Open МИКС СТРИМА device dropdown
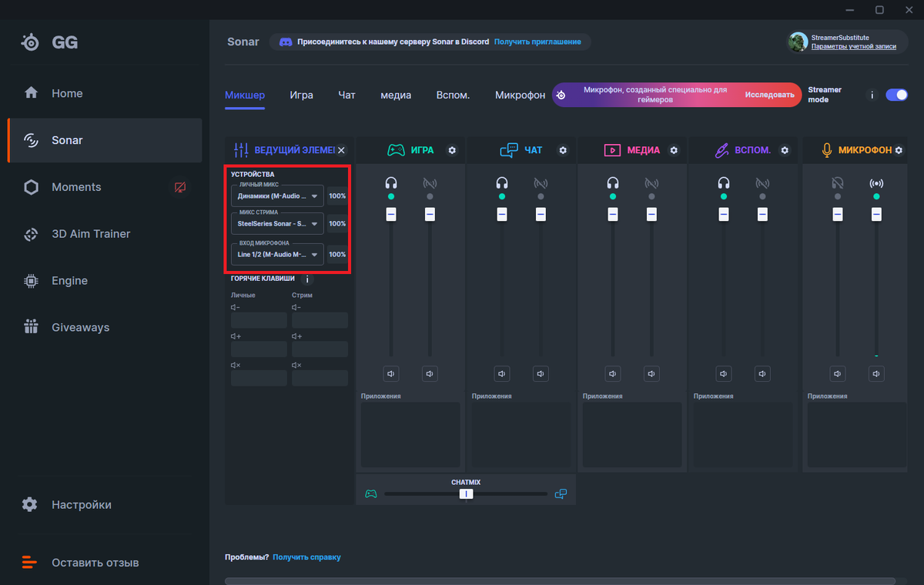 click(x=277, y=223)
